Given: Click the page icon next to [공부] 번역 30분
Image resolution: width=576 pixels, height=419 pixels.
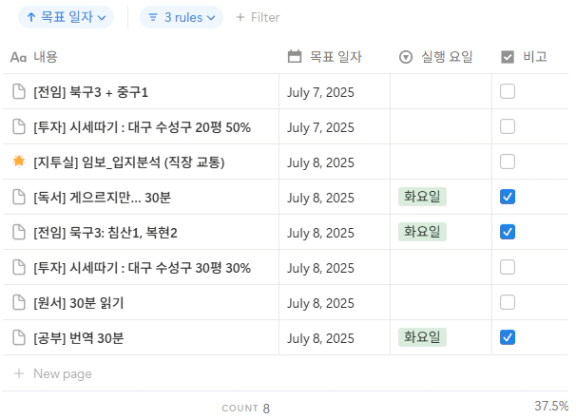Looking at the screenshot, I should (19, 338).
